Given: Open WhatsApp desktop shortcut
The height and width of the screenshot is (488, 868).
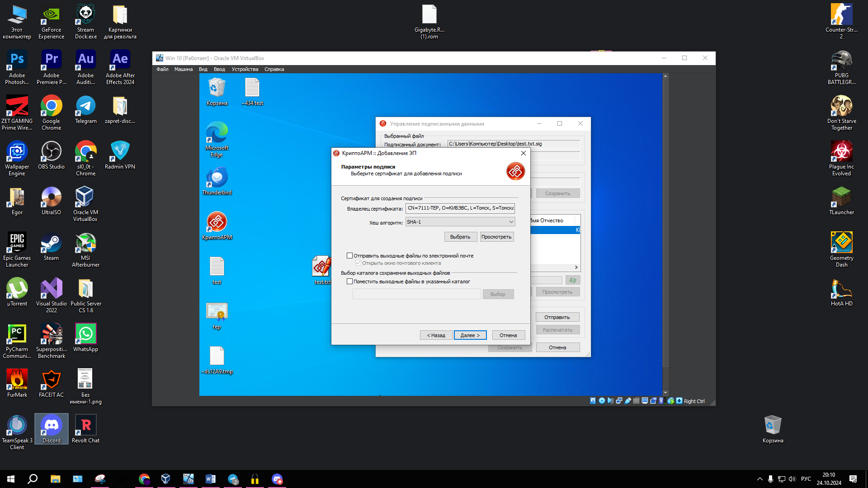Looking at the screenshot, I should [x=86, y=338].
